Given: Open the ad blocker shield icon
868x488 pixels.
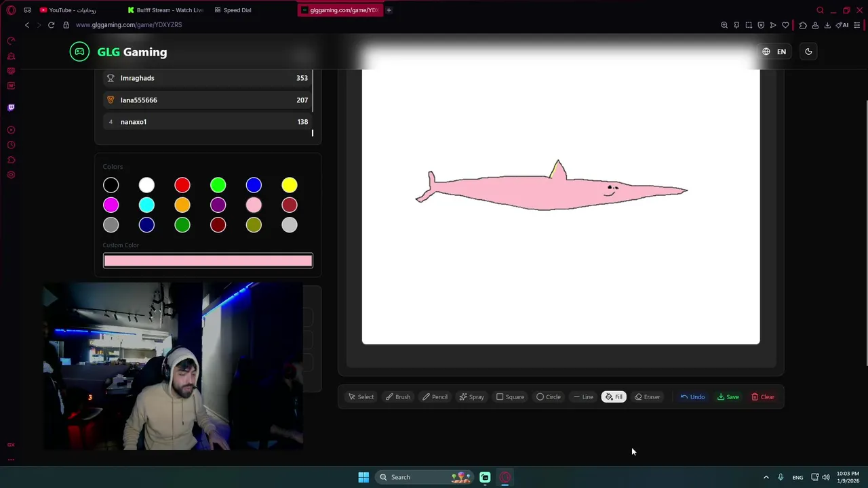Looking at the screenshot, I should pos(761,25).
